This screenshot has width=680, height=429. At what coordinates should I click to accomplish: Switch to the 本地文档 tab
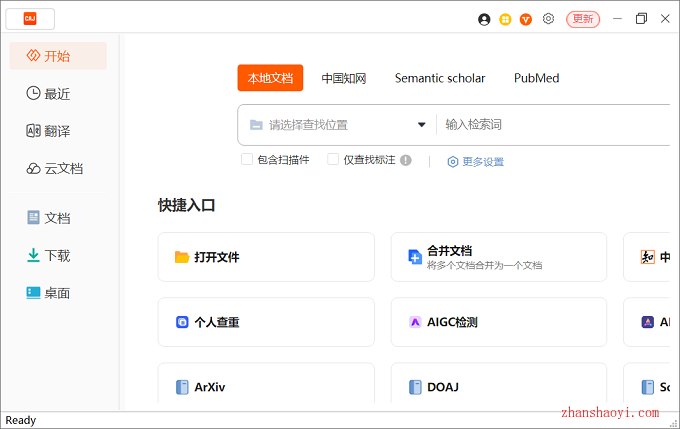[x=270, y=78]
